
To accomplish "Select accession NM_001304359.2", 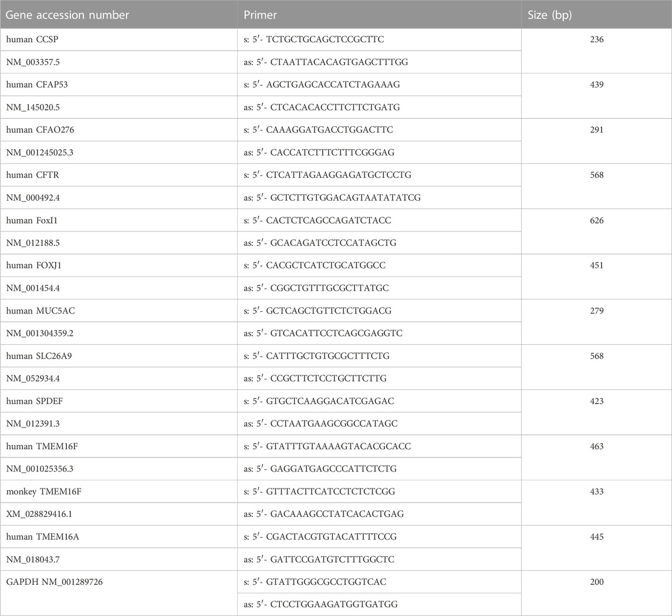I will (39, 333).
